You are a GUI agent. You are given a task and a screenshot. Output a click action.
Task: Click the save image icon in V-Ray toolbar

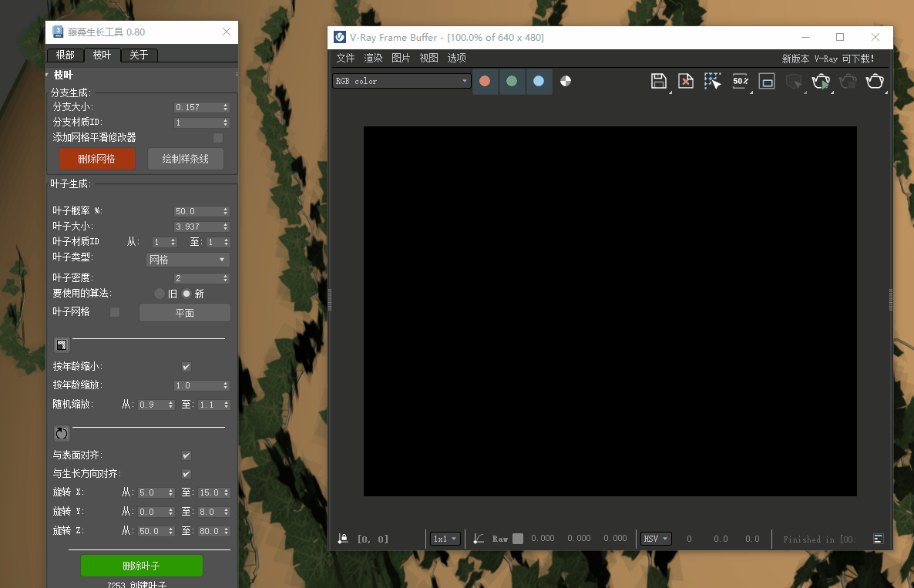[x=658, y=81]
